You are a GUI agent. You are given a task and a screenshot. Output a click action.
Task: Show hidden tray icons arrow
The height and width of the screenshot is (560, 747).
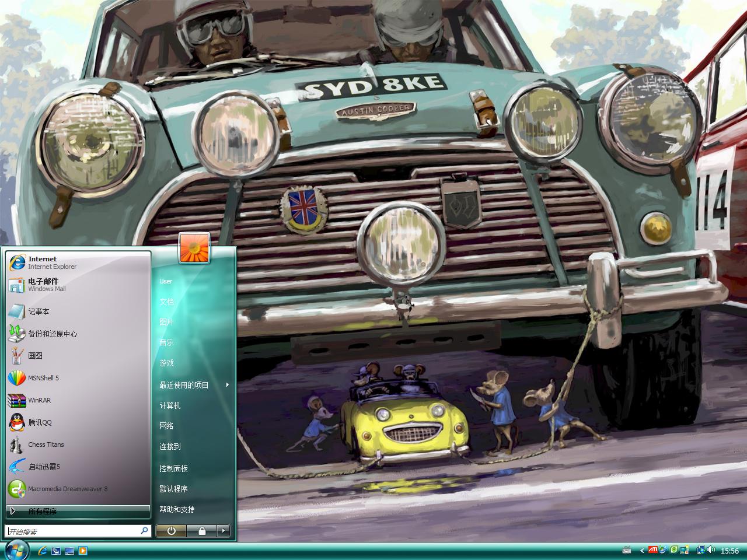[x=642, y=551]
